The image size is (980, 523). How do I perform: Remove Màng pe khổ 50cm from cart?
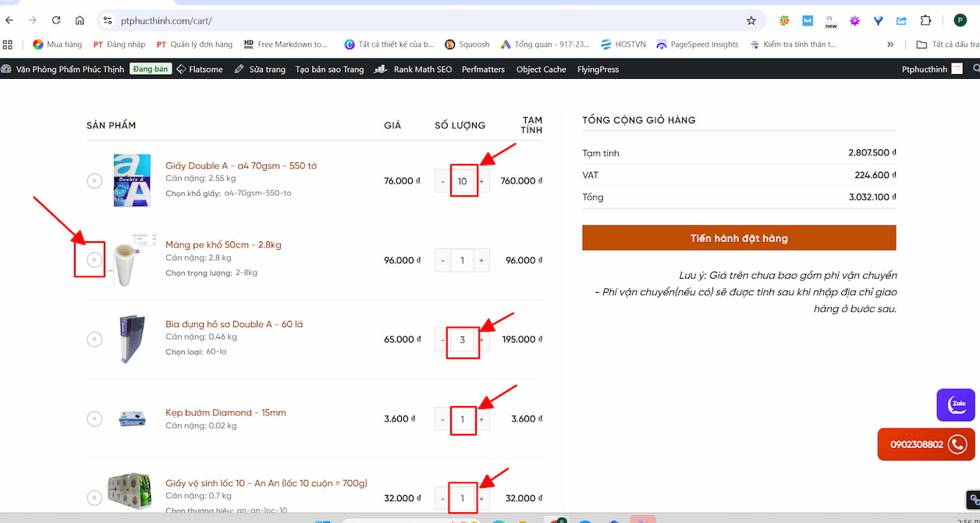coord(94,260)
